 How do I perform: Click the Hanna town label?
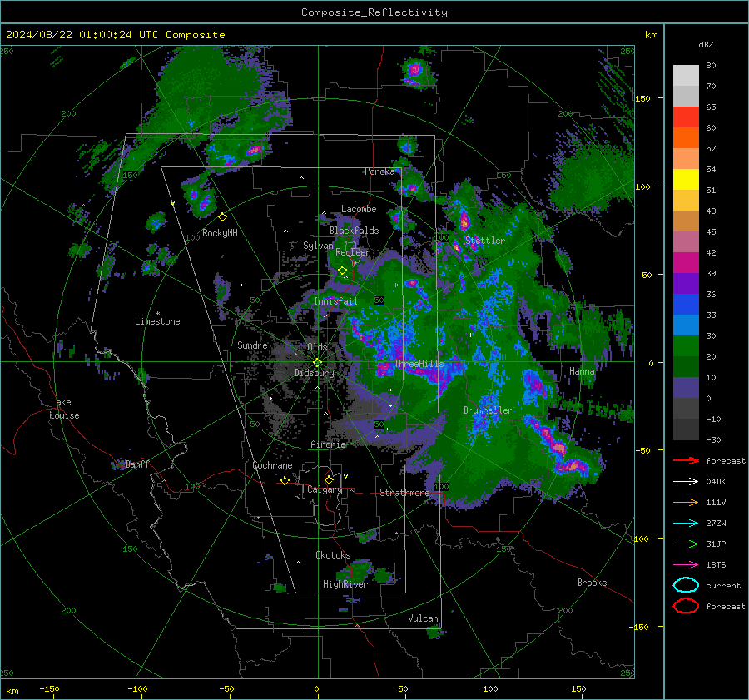coord(582,371)
